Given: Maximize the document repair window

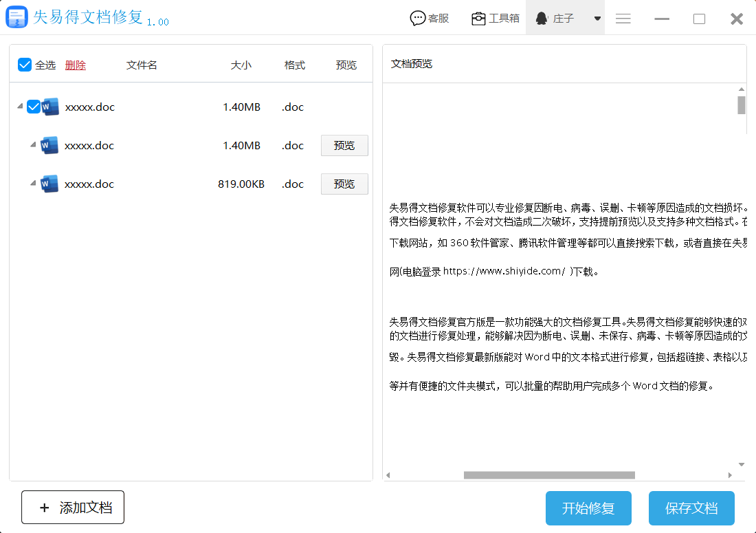Looking at the screenshot, I should point(699,19).
